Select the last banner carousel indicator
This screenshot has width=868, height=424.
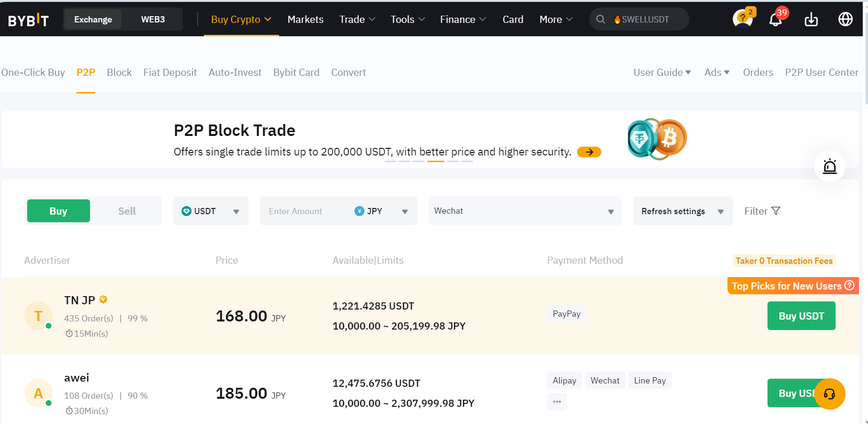pyautogui.click(x=467, y=162)
